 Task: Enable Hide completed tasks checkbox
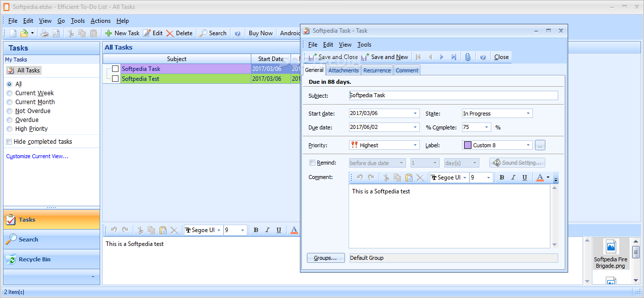(9, 142)
